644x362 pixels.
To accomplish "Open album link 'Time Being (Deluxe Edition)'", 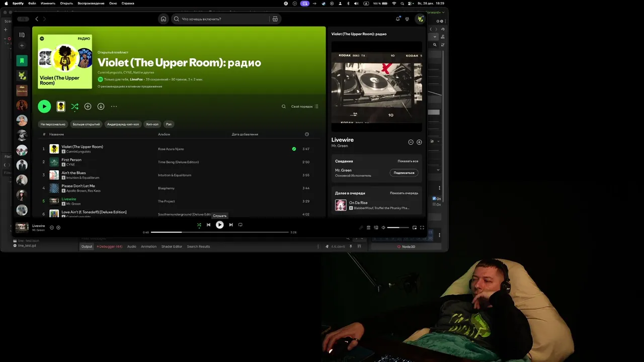I will [178, 162].
